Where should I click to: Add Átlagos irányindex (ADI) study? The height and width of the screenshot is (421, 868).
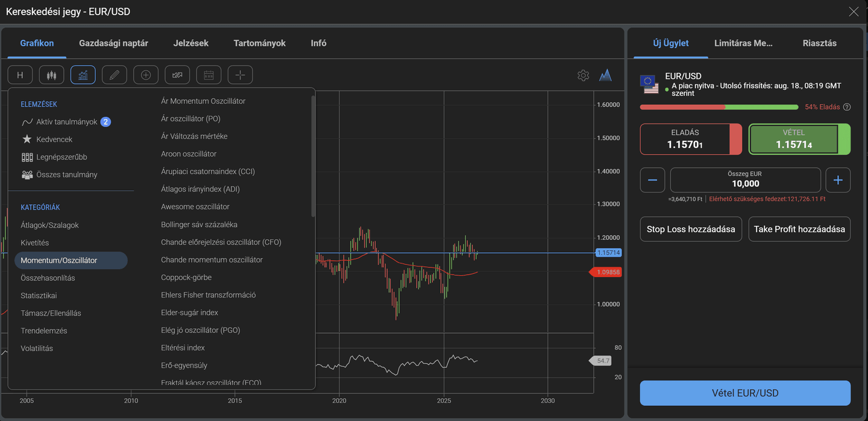pyautogui.click(x=200, y=189)
